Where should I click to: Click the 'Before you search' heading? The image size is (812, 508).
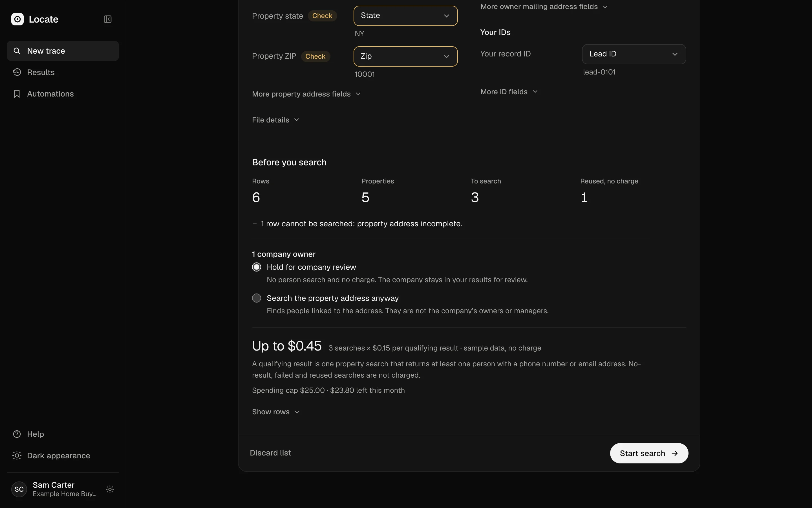click(289, 162)
